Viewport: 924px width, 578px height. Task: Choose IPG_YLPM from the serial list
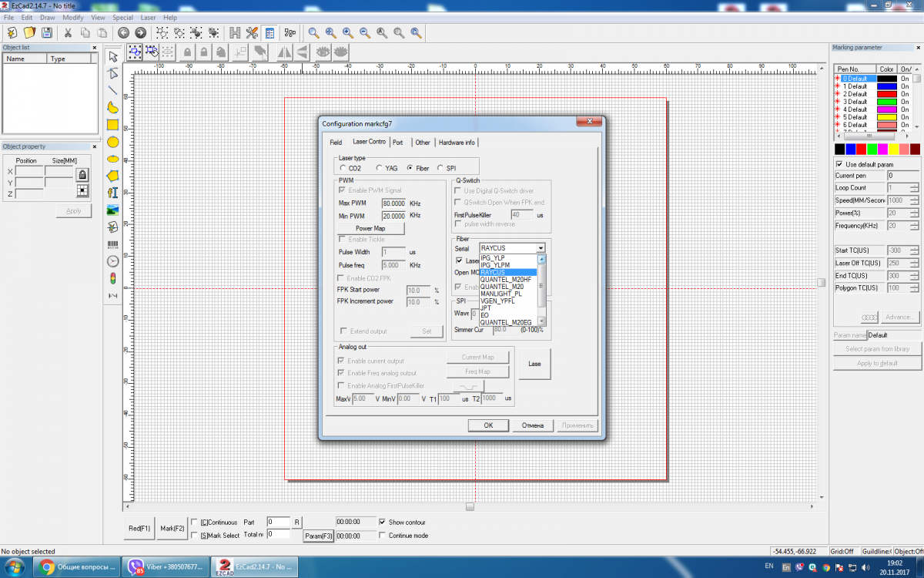(x=507, y=265)
